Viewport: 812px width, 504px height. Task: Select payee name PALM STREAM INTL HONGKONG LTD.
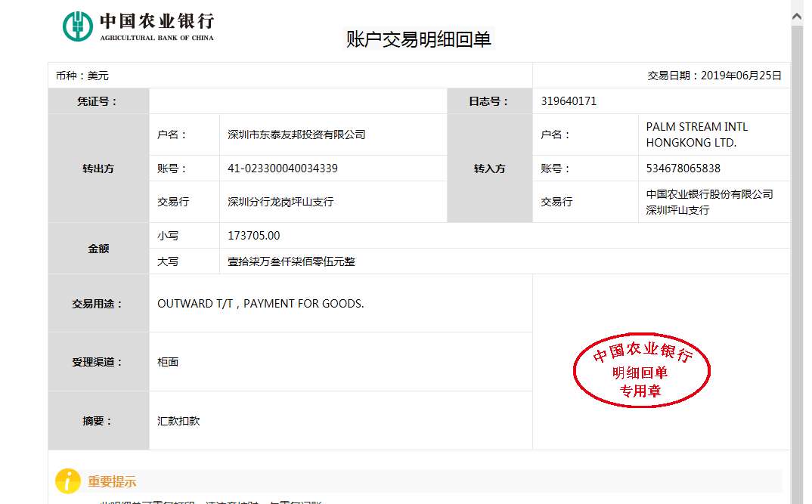pyautogui.click(x=696, y=135)
